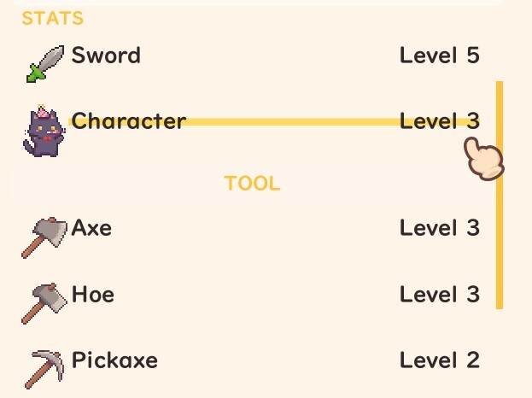Jump to the STATS section header

(x=53, y=19)
